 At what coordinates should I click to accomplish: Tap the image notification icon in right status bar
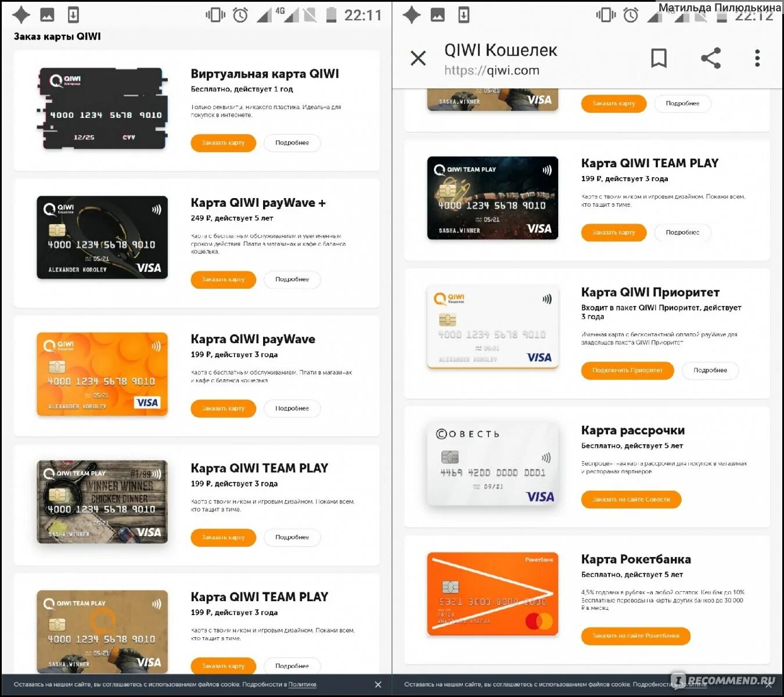438,15
